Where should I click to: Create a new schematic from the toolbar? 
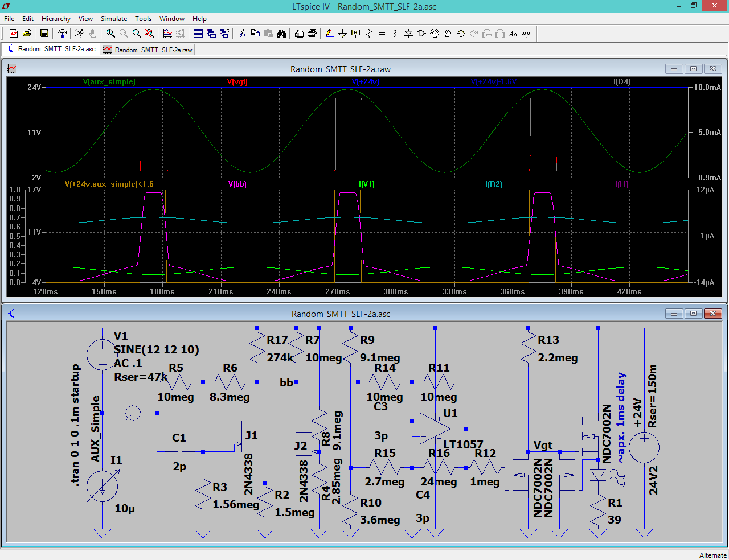coord(14,34)
